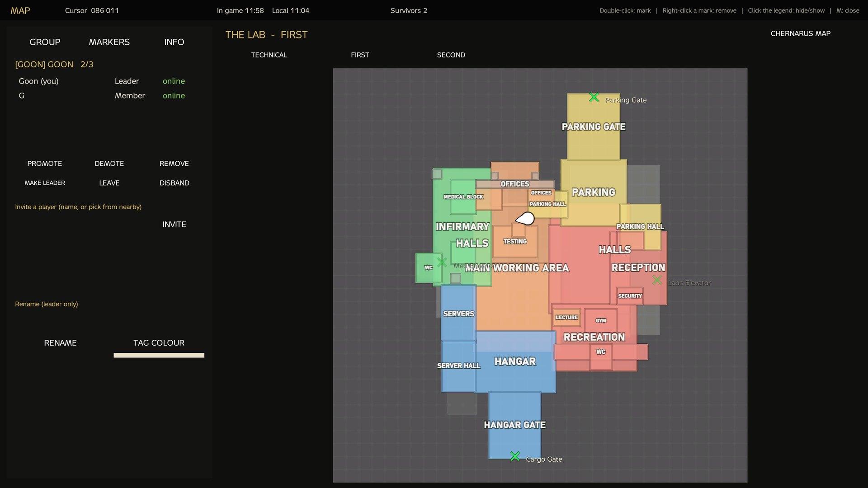Click the white player position marker

525,219
